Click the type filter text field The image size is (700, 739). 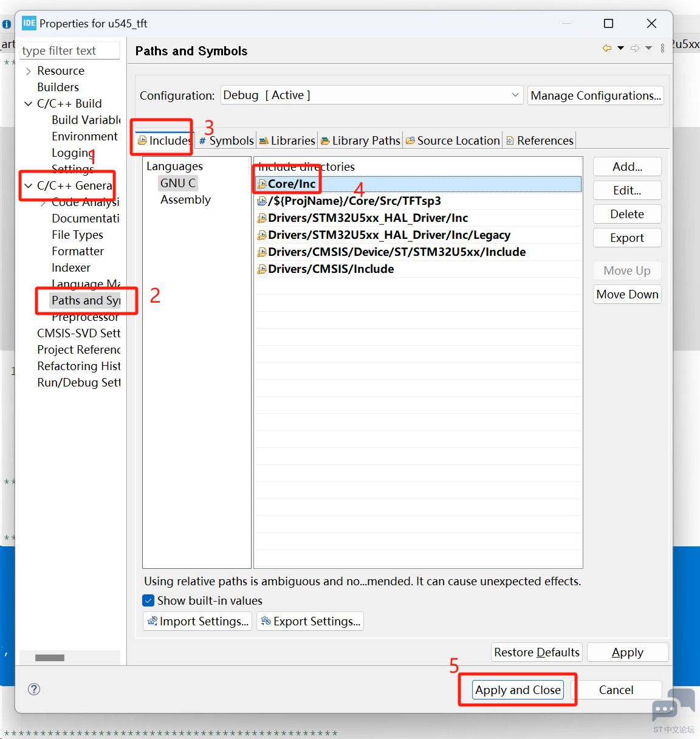70,50
